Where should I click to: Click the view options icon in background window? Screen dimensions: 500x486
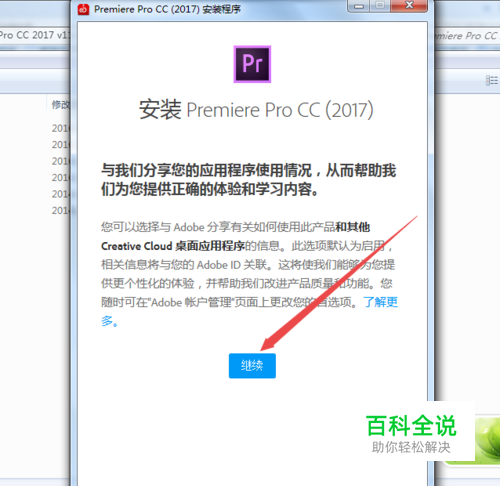[492, 80]
